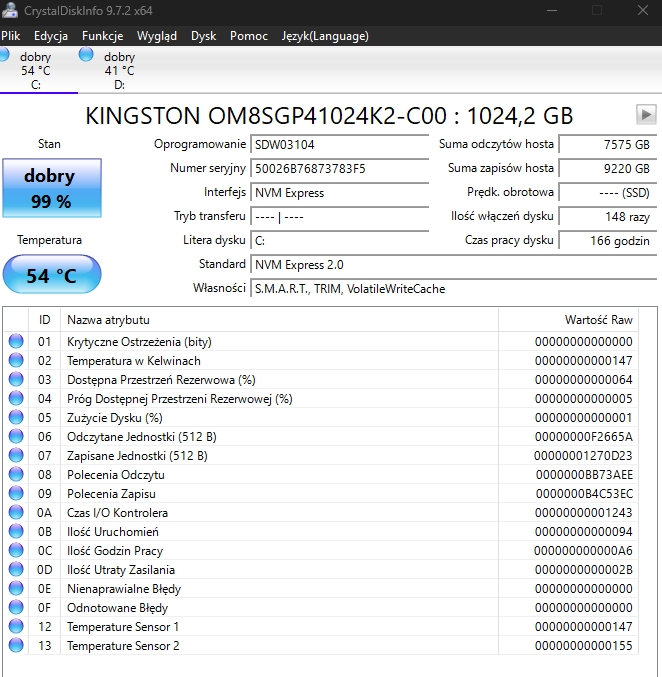
Task: Click the 54 °C temperature button
Action: pos(52,275)
